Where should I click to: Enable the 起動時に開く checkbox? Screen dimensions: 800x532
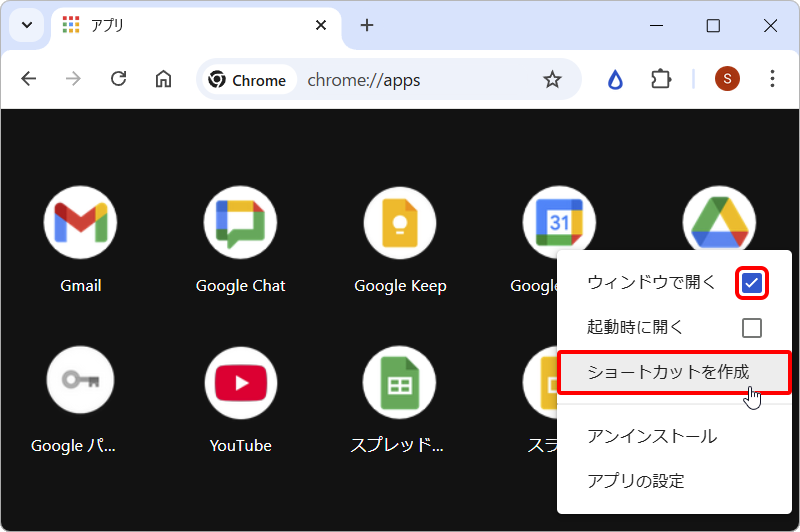[752, 328]
